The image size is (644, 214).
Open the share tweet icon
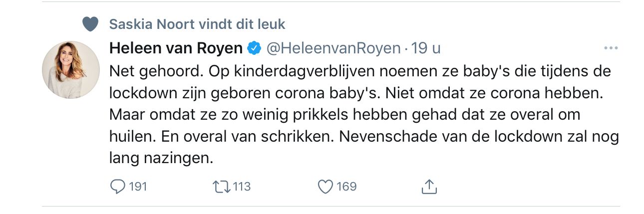tap(429, 187)
